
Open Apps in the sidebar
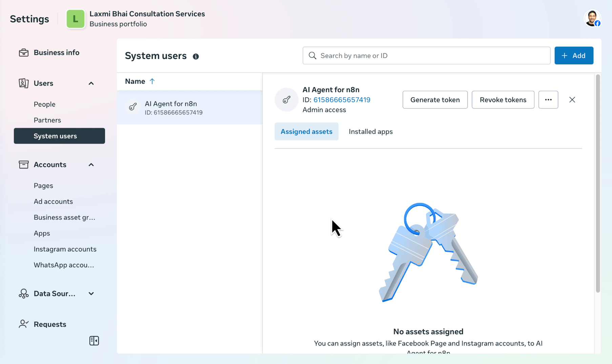(42, 234)
